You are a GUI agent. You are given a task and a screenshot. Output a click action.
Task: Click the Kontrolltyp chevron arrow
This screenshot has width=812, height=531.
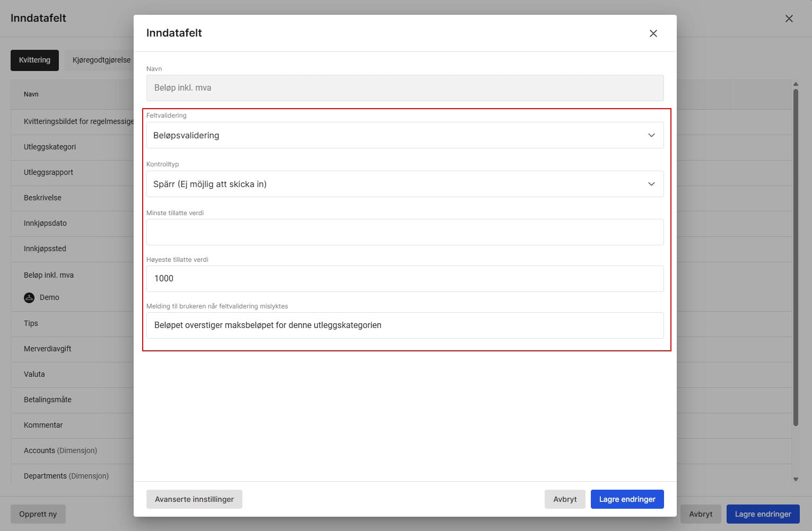click(x=651, y=184)
